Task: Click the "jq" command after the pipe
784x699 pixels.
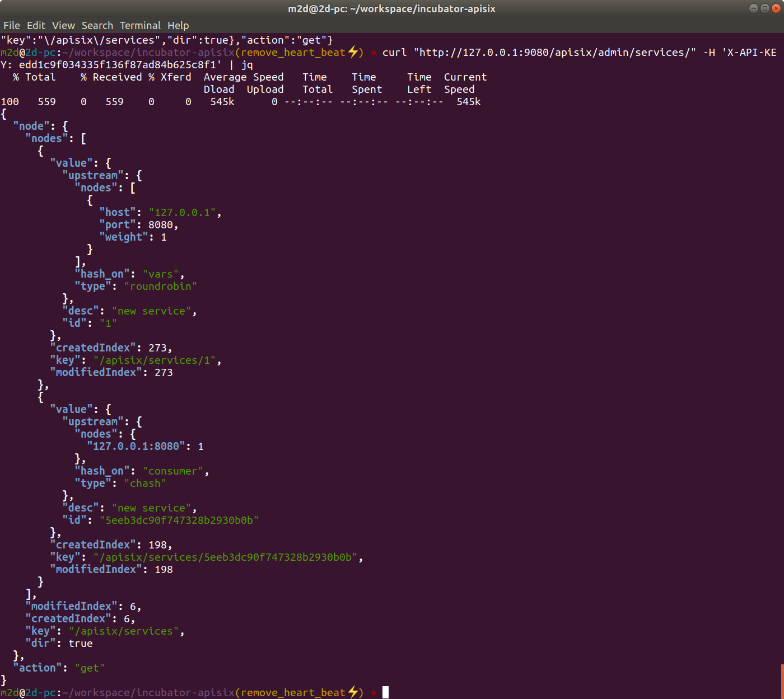Action: click(247, 64)
